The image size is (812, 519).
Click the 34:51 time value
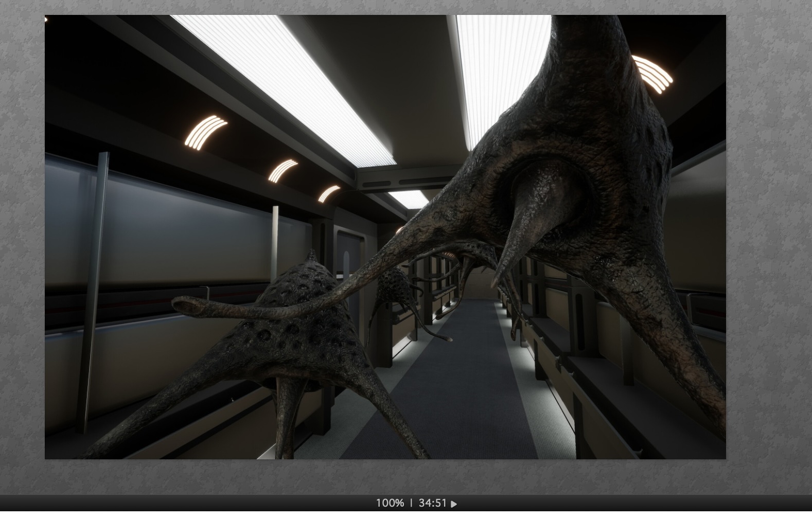coord(432,503)
